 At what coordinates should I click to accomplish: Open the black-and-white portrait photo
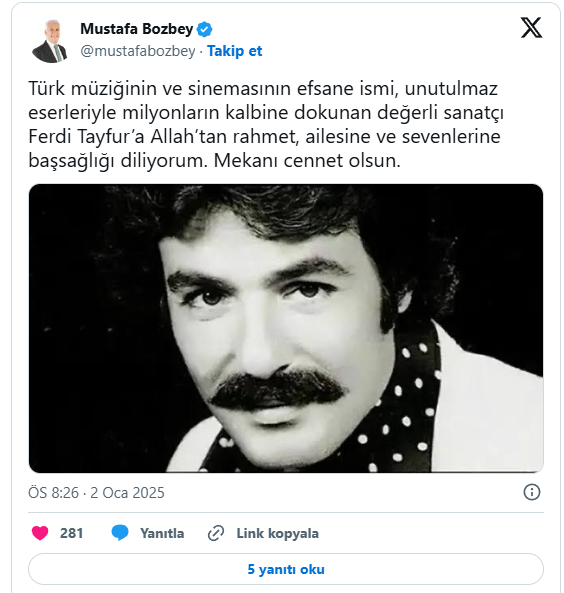coord(286,328)
